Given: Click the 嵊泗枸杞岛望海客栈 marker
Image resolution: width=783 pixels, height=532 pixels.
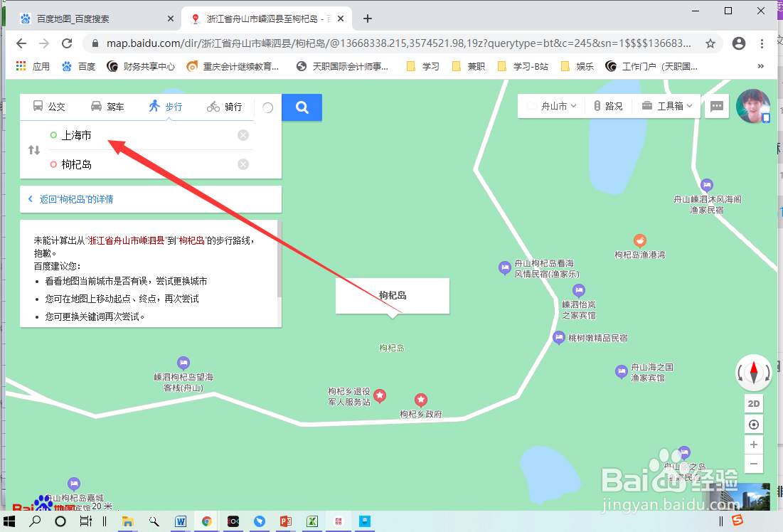Looking at the screenshot, I should point(183,363).
